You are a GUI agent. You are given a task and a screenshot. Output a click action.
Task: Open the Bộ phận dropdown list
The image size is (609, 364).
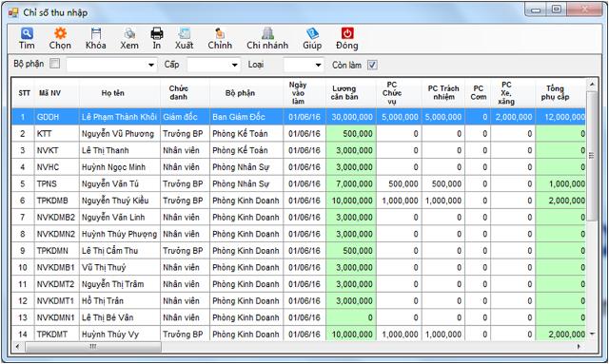point(151,65)
